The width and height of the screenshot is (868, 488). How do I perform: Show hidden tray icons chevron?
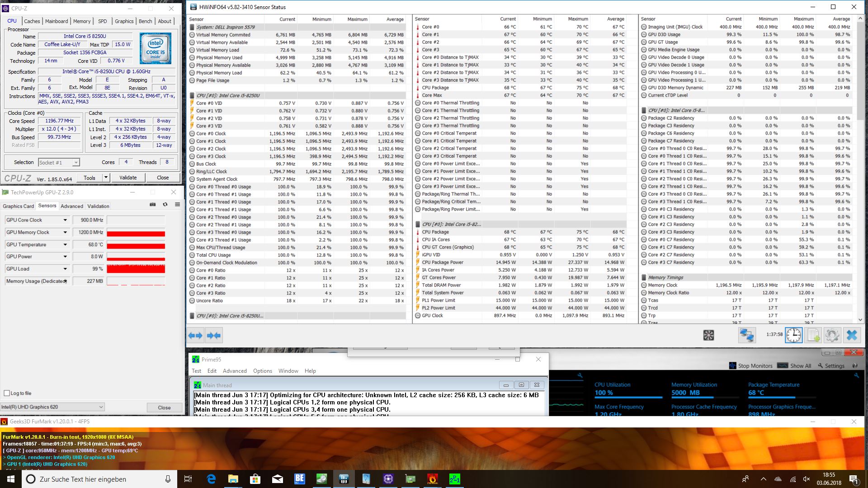point(763,479)
